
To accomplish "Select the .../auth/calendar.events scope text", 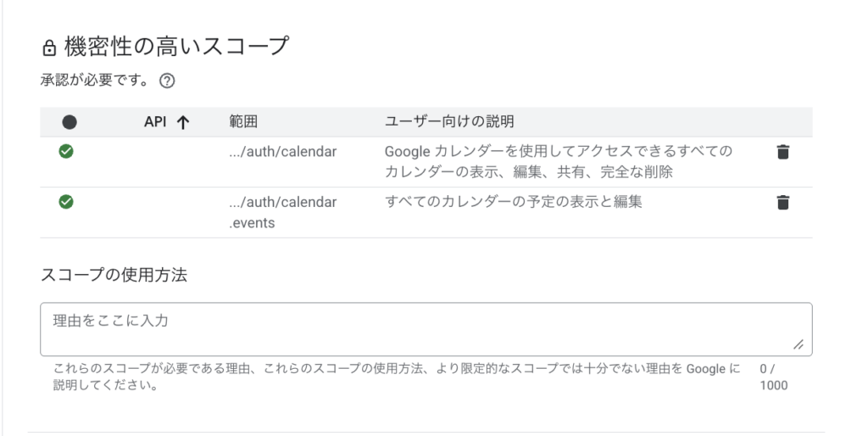I will coord(283,211).
